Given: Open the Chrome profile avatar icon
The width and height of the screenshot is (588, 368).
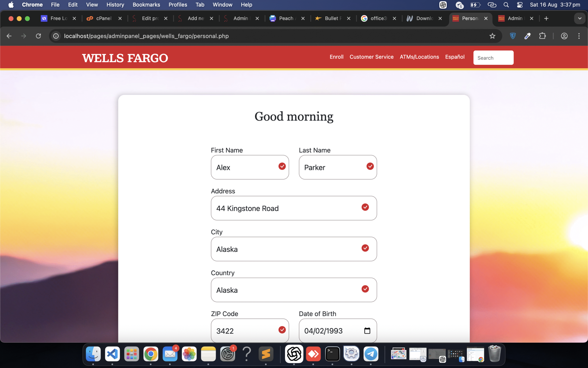Looking at the screenshot, I should point(564,36).
